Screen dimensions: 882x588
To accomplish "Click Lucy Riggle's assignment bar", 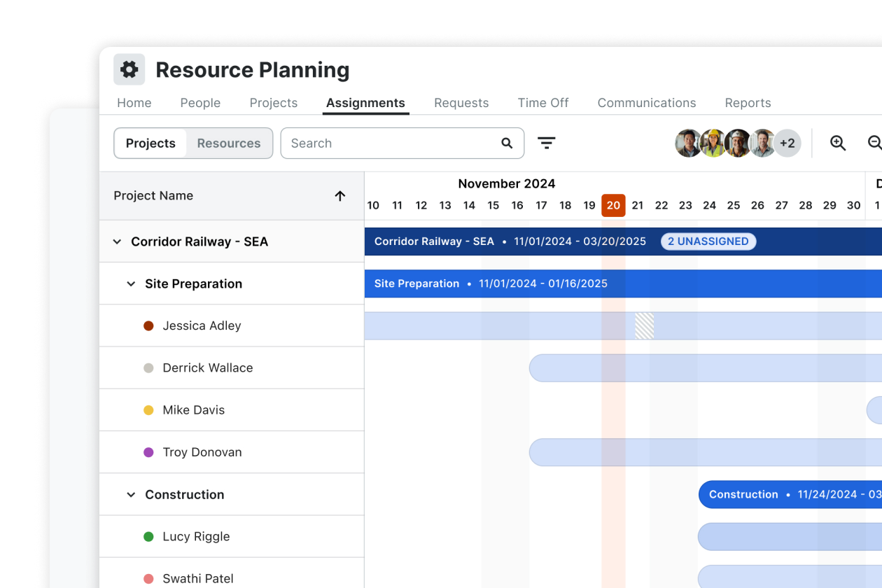I will click(x=790, y=537).
